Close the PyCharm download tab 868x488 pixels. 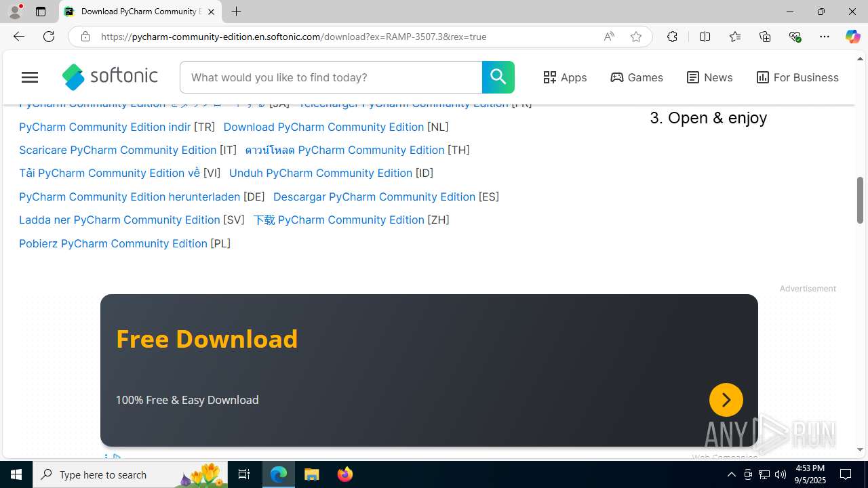click(211, 12)
